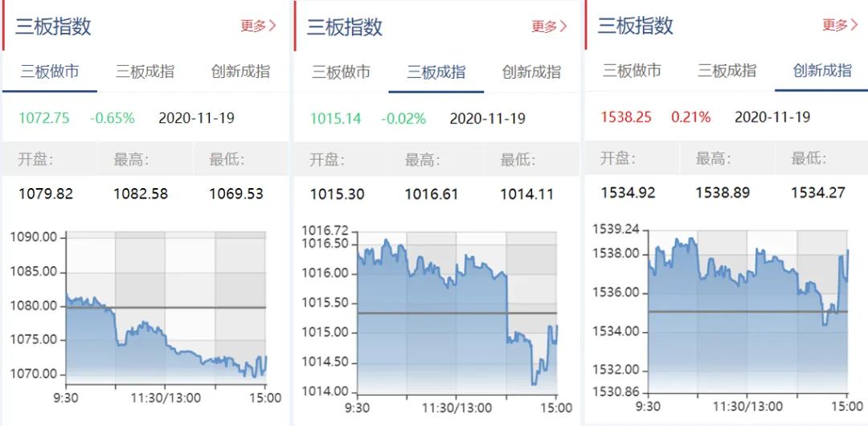Click the 1072.75 index value
868x426 pixels.
click(x=44, y=118)
